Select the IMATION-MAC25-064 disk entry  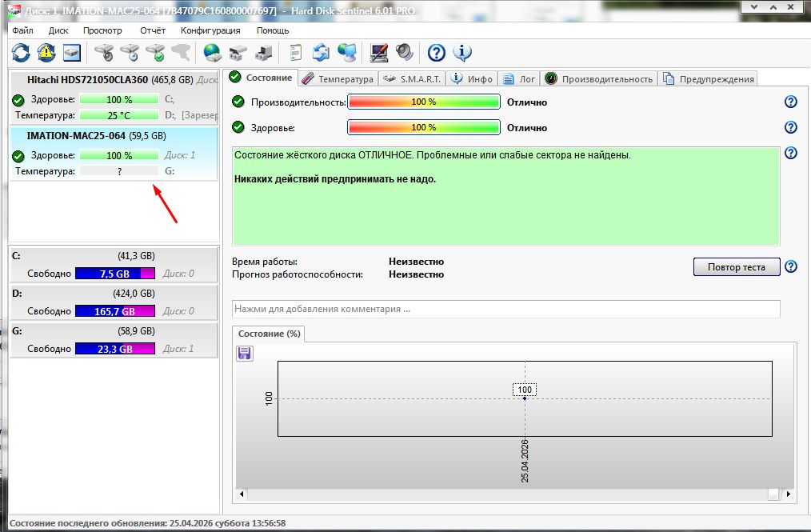114,153
